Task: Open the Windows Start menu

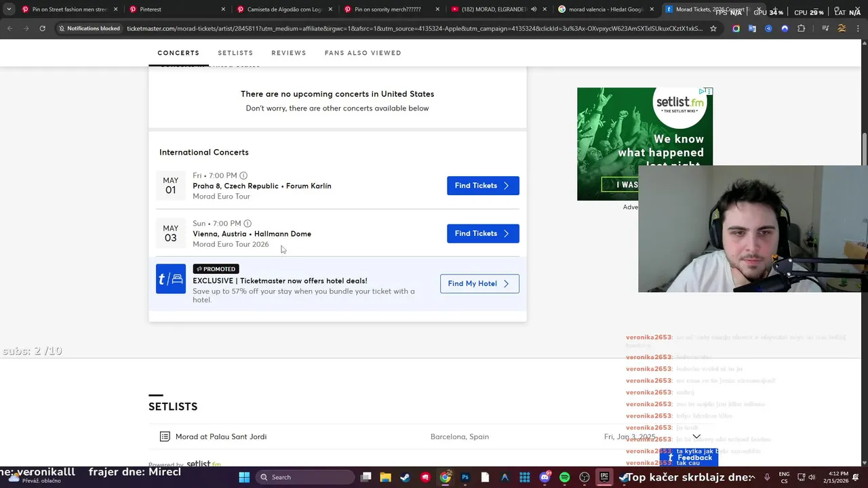Action: 244,477
